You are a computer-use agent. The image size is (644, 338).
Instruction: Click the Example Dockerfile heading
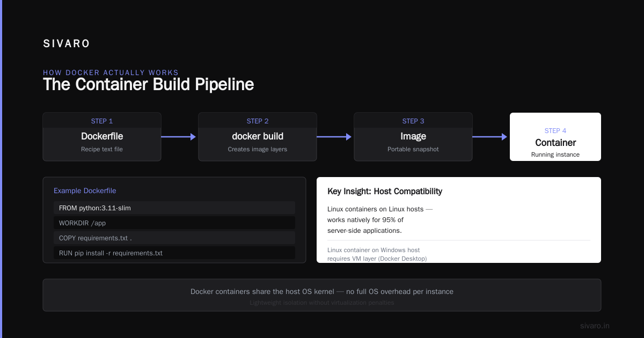click(x=85, y=190)
